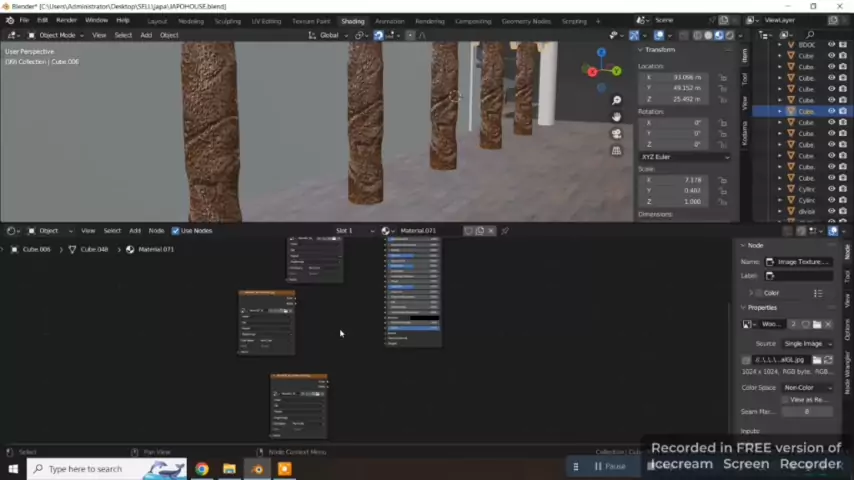Click the snap magnet icon in header
This screenshot has width=854, height=480.
pyautogui.click(x=378, y=35)
